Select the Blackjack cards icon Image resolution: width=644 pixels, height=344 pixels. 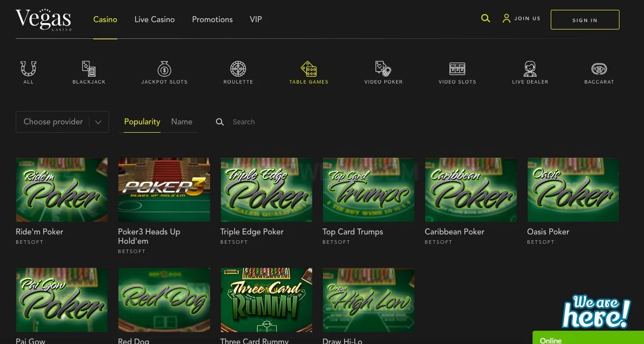(x=89, y=68)
